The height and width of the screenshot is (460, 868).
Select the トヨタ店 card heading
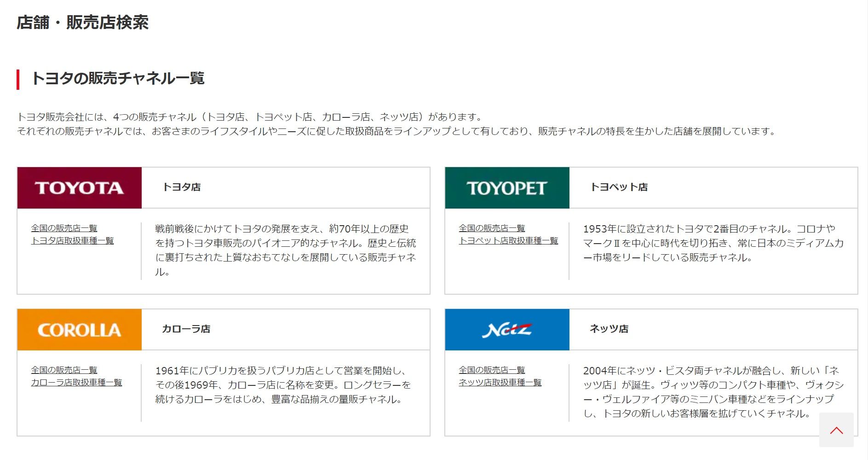[182, 187]
